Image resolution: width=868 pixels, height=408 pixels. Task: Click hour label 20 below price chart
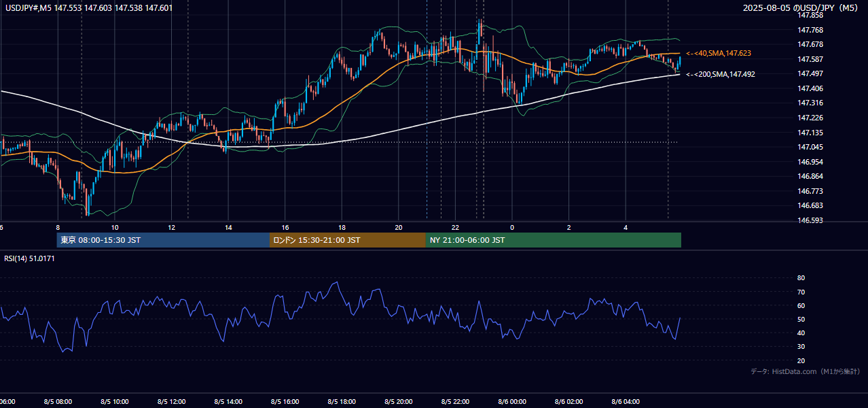coord(399,227)
